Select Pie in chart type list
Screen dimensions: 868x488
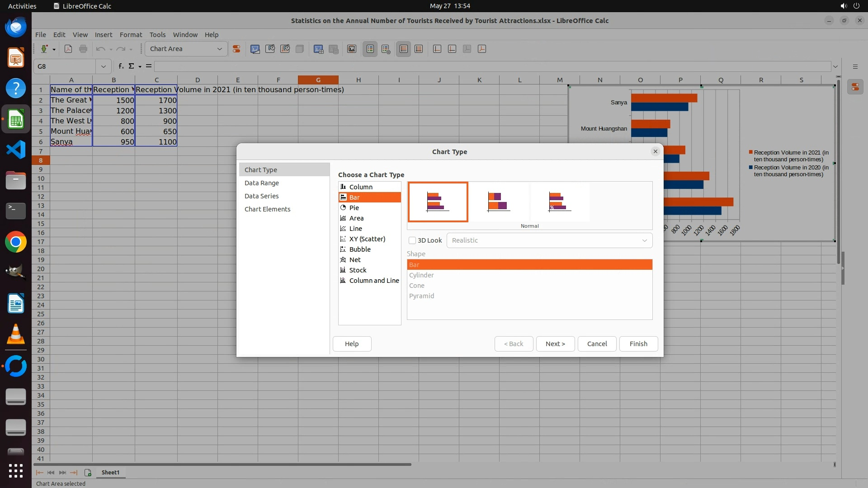(354, 208)
